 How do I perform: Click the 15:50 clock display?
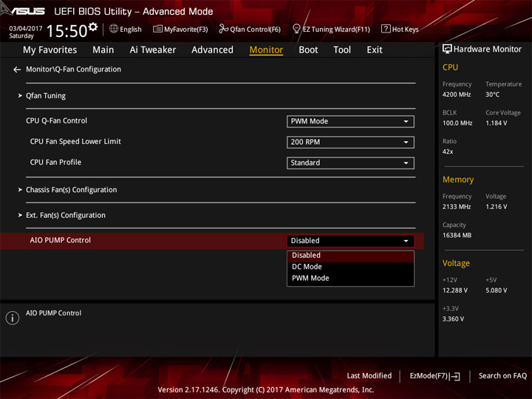coord(66,31)
